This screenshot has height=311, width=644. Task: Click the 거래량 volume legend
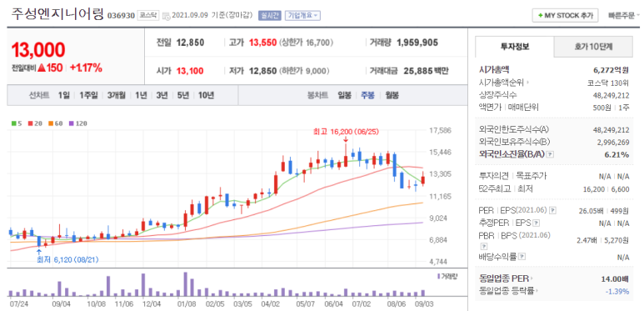coord(447,277)
